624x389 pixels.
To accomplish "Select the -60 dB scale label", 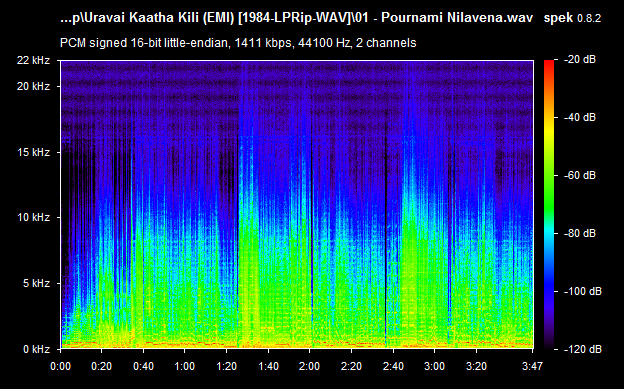I will (580, 175).
